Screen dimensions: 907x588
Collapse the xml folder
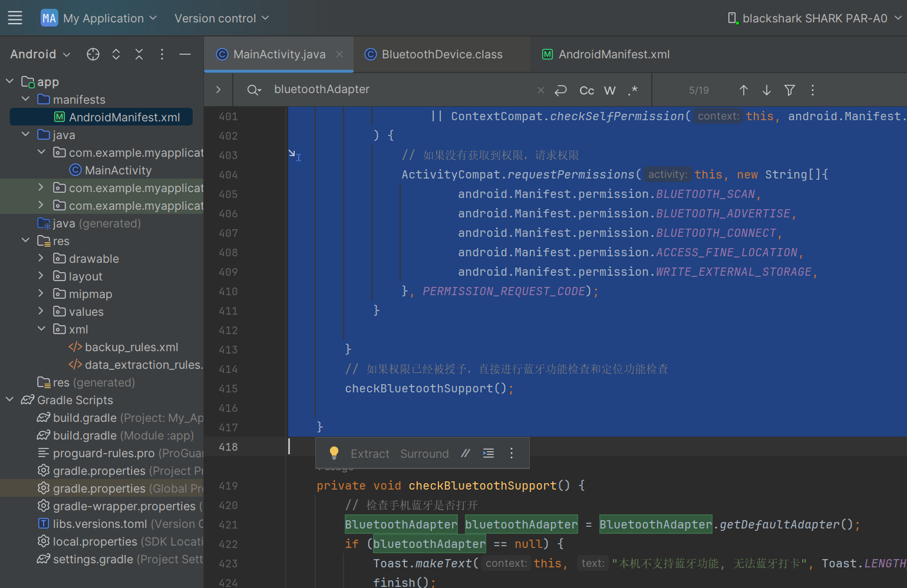click(41, 329)
